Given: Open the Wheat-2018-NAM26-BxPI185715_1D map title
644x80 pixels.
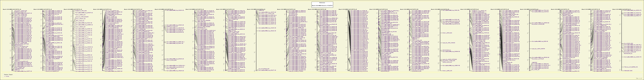Looking at the screenshot, I should 72,9.
